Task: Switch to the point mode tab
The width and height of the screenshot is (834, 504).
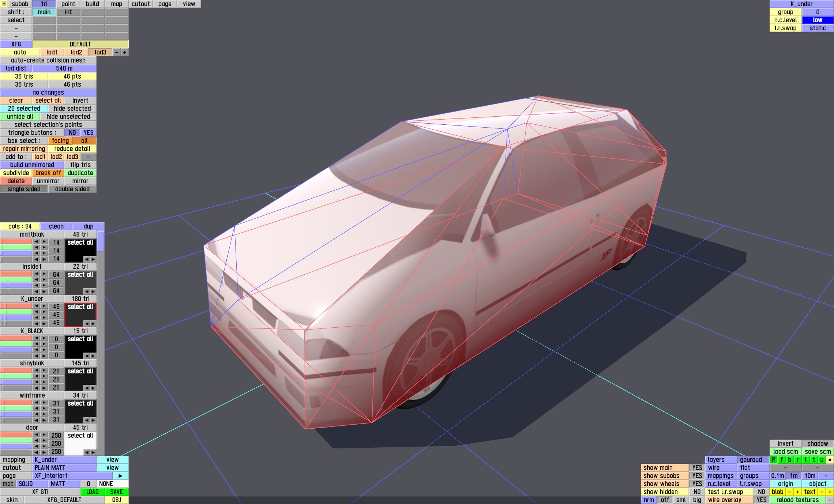Action: pyautogui.click(x=68, y=4)
